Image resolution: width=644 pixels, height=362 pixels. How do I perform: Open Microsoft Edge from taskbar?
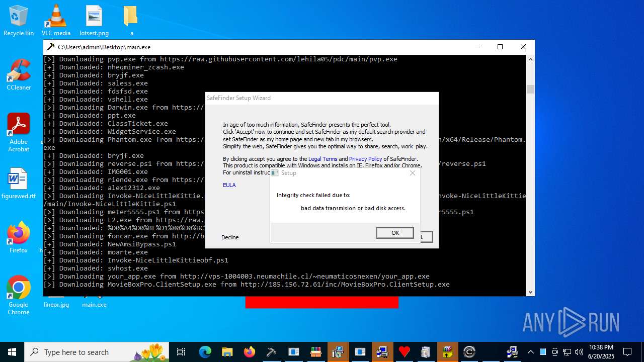pyautogui.click(x=205, y=352)
